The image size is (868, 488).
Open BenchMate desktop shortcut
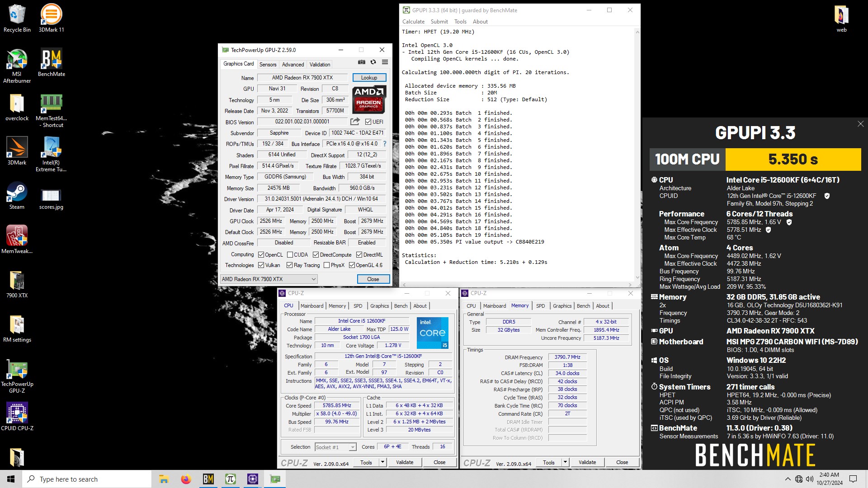click(51, 63)
